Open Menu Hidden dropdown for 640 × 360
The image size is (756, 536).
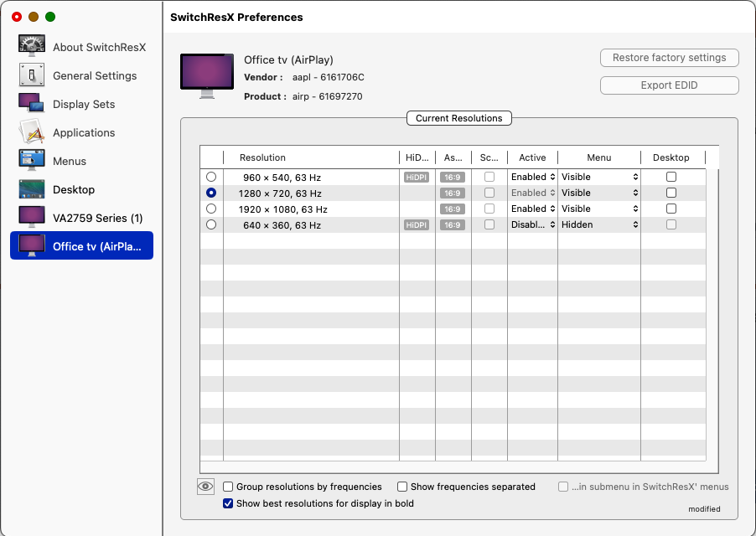(x=600, y=224)
